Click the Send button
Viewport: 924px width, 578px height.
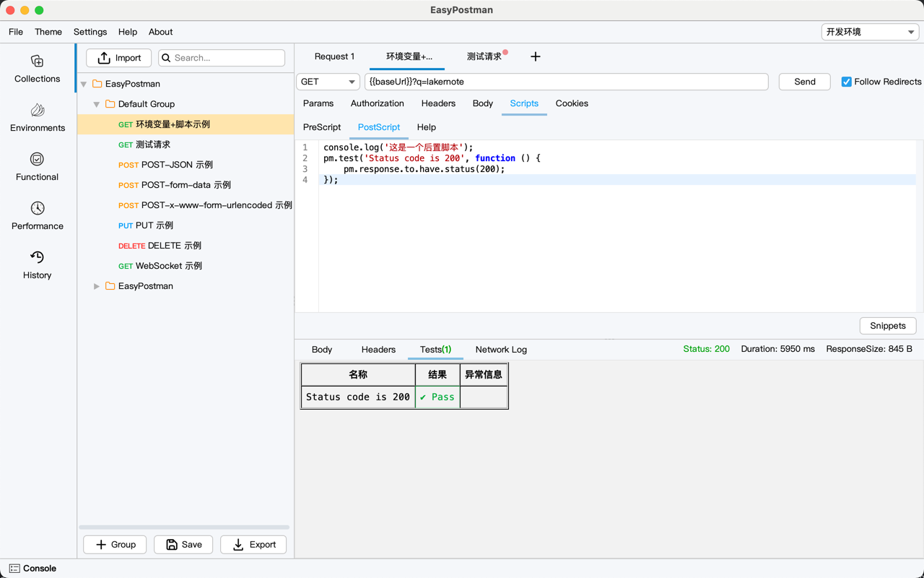tap(805, 82)
